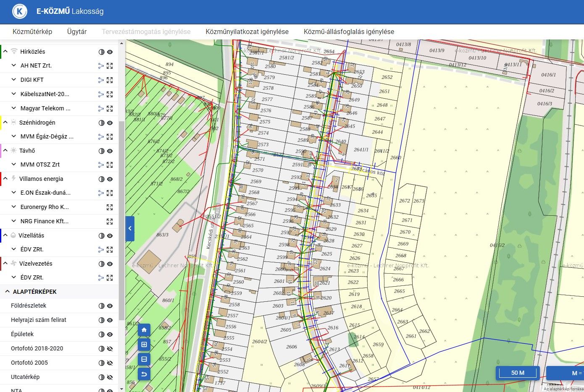584x392 pixels.
Task: Zoom to extent of NRG Finance Kft
Action: (x=110, y=221)
